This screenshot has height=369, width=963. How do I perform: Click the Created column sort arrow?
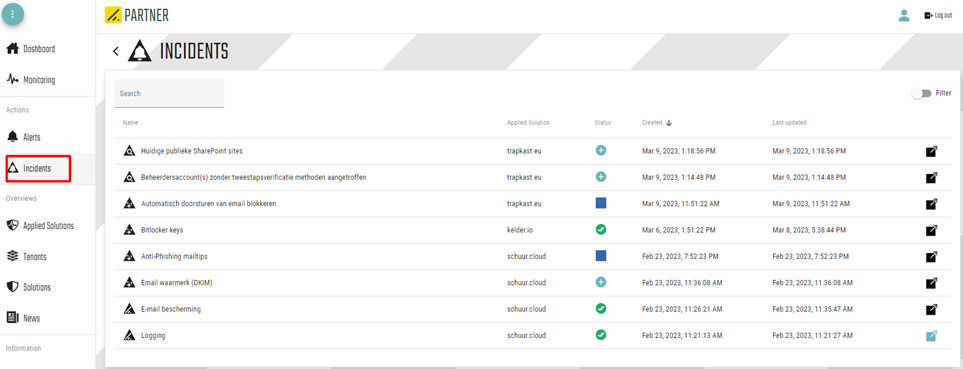pyautogui.click(x=669, y=123)
